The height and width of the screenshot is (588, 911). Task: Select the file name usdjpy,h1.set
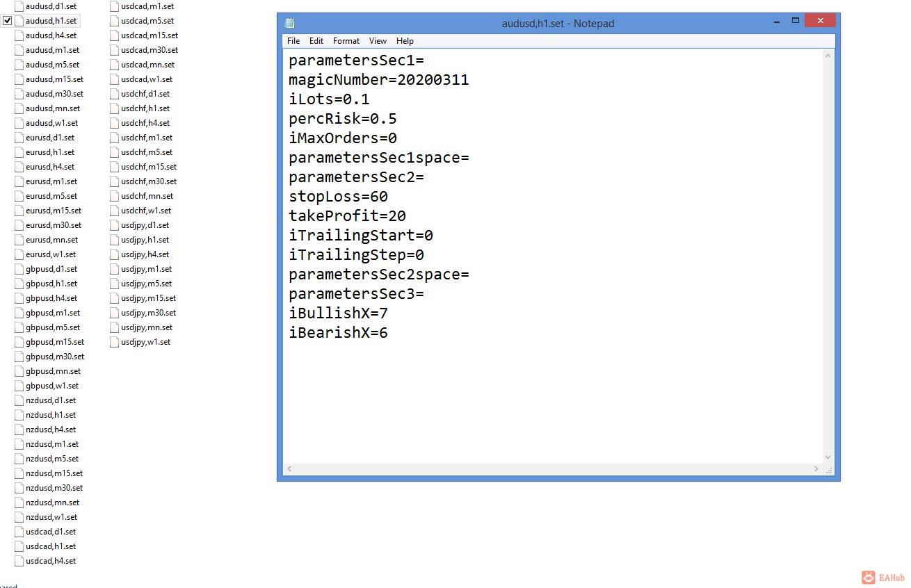pyautogui.click(x=145, y=240)
